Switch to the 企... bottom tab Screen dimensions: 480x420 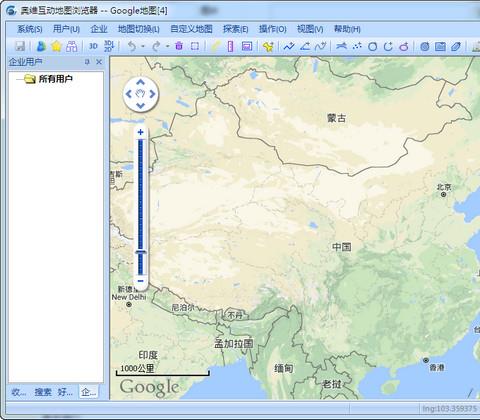pos(88,392)
